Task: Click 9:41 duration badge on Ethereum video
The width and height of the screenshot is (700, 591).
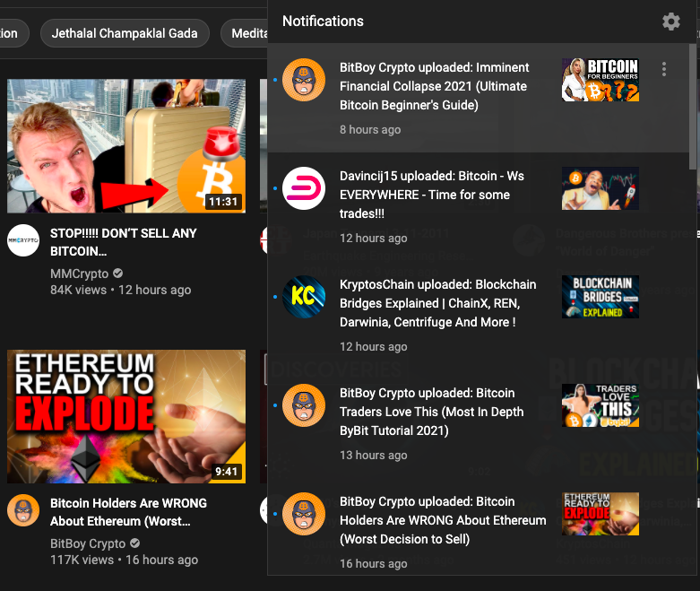Action: [227, 472]
